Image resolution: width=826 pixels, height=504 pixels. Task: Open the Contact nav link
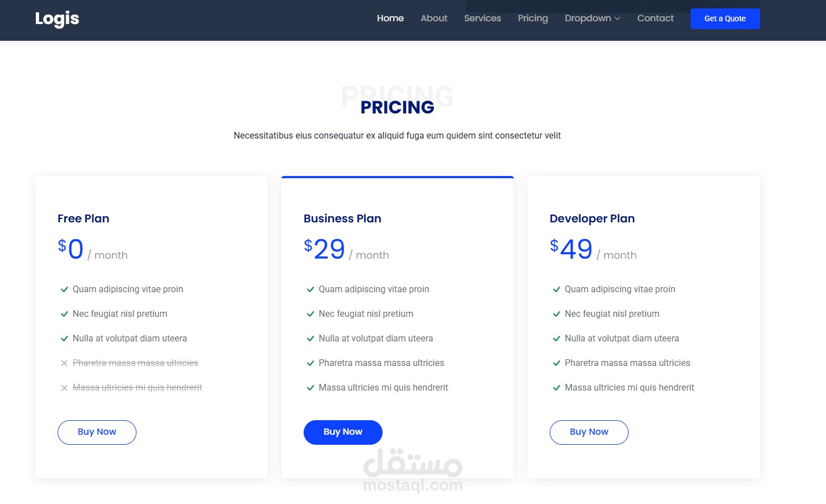655,18
